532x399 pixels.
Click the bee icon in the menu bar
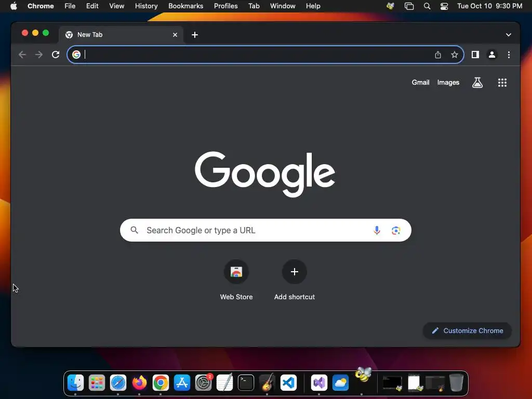(x=391, y=6)
